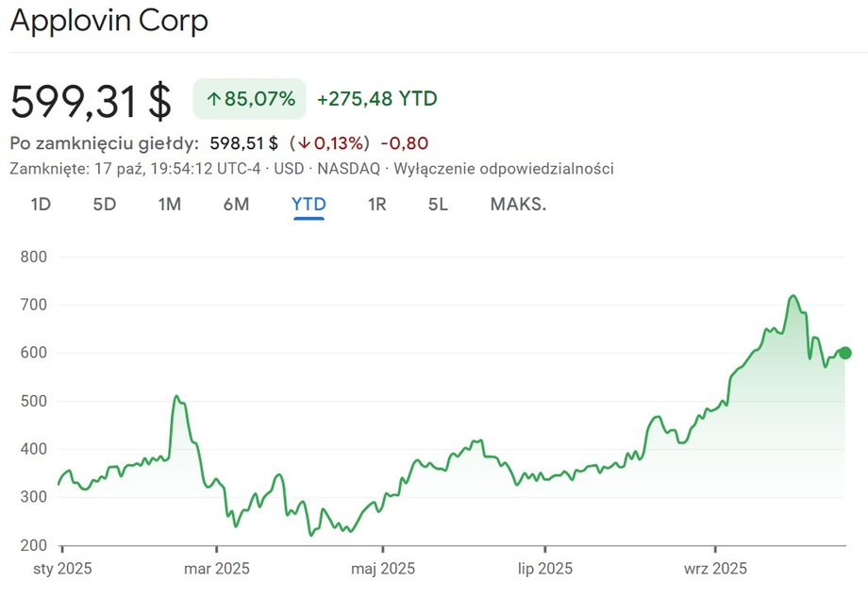
Task: Click the Applovin Corp title
Action: (109, 21)
